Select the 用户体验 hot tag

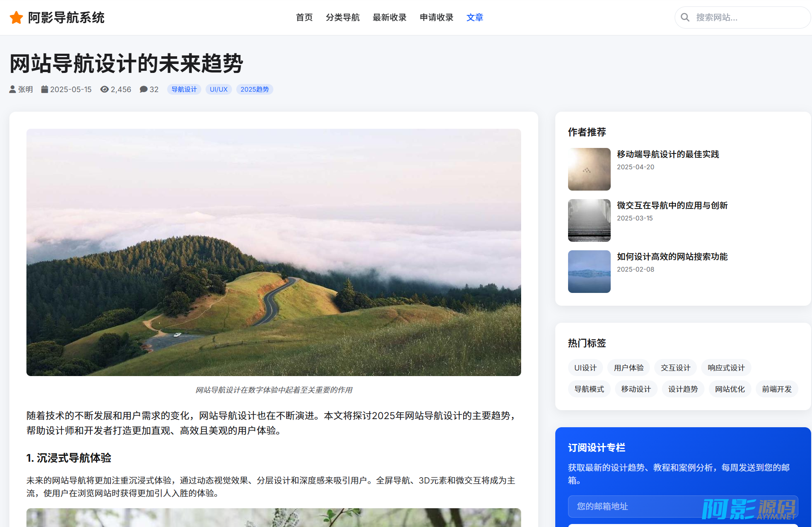[629, 368]
